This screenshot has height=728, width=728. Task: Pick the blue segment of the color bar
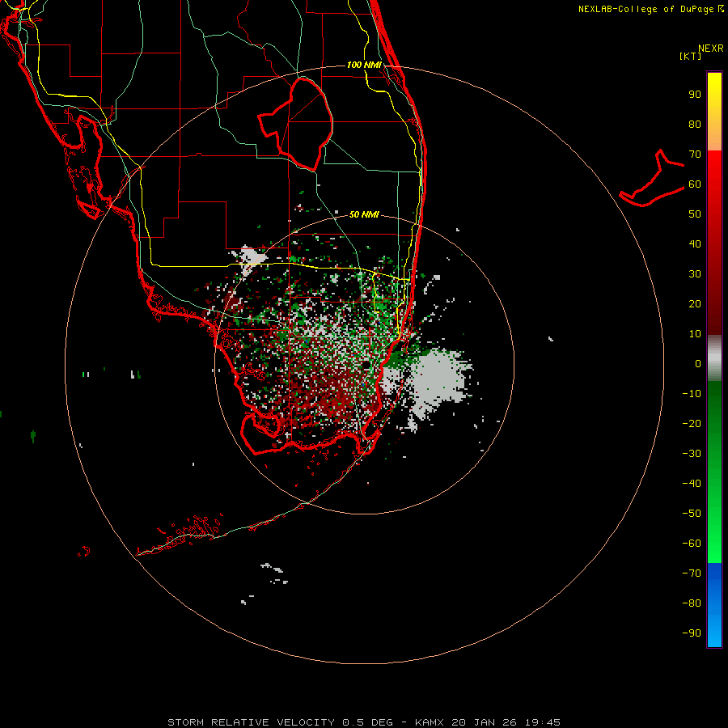point(714,605)
